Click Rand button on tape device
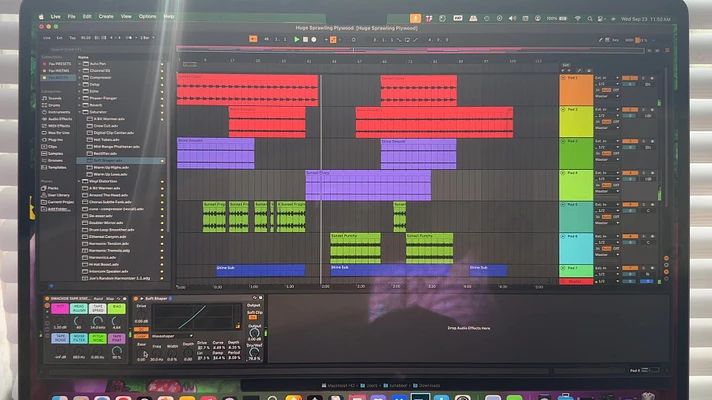712x400 pixels. pyautogui.click(x=98, y=299)
